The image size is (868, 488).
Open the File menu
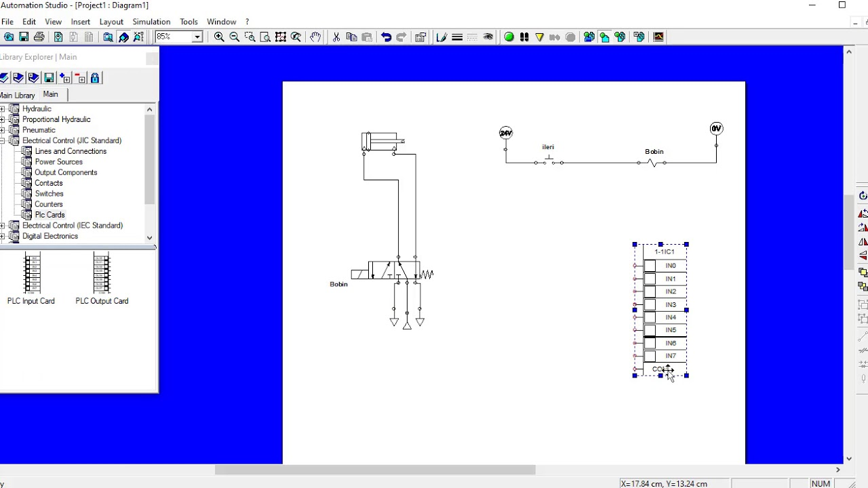point(7,22)
